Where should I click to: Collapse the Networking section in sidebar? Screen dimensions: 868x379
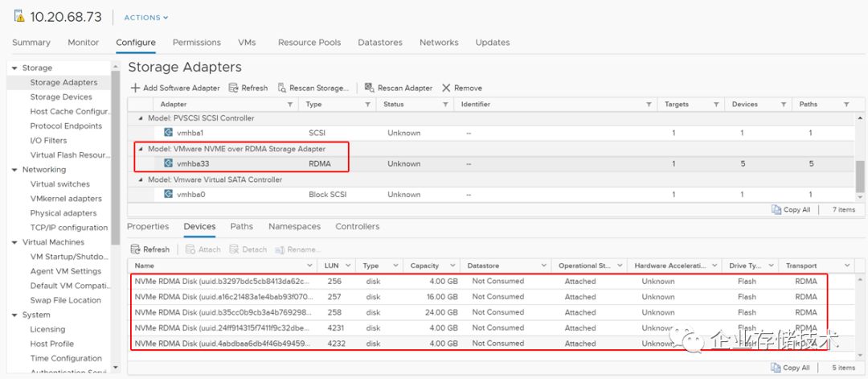tap(14, 170)
